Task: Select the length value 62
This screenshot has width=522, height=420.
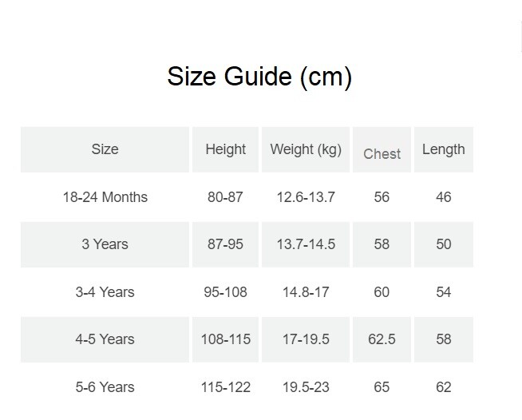Action: (444, 387)
